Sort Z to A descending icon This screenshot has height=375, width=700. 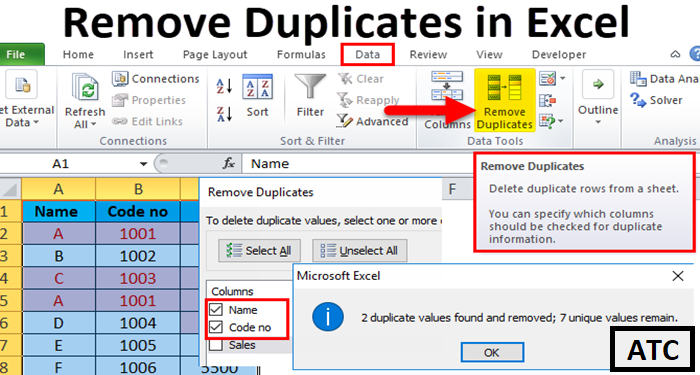[224, 114]
